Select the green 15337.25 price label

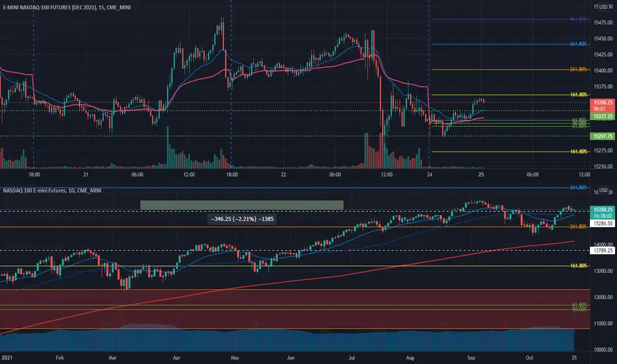click(x=603, y=116)
